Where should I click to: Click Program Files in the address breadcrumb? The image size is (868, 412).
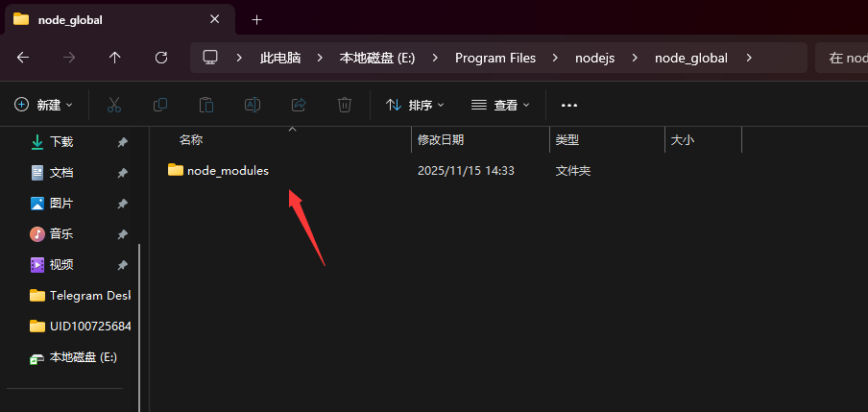[x=494, y=58]
